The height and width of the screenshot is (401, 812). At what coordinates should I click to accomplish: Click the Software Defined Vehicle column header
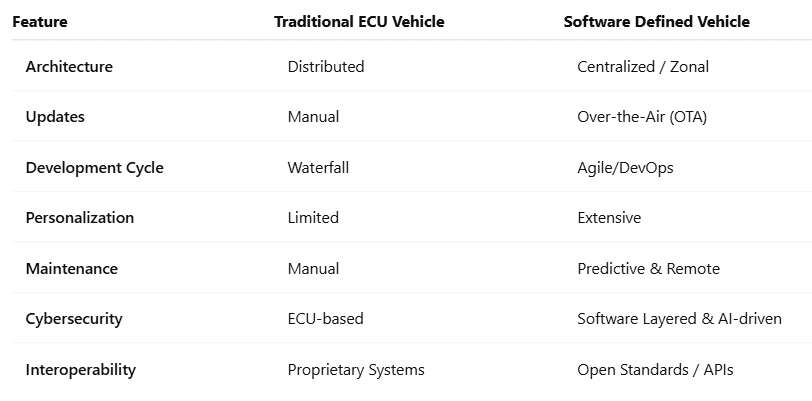(656, 22)
